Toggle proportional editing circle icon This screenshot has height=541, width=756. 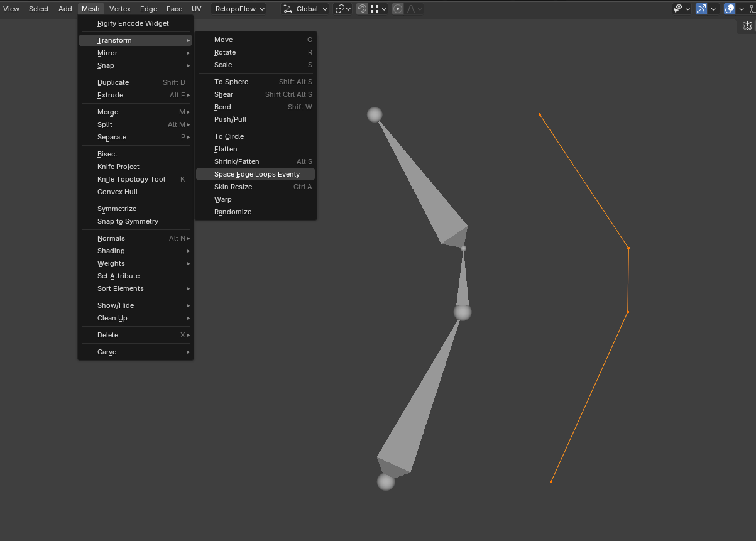(398, 9)
